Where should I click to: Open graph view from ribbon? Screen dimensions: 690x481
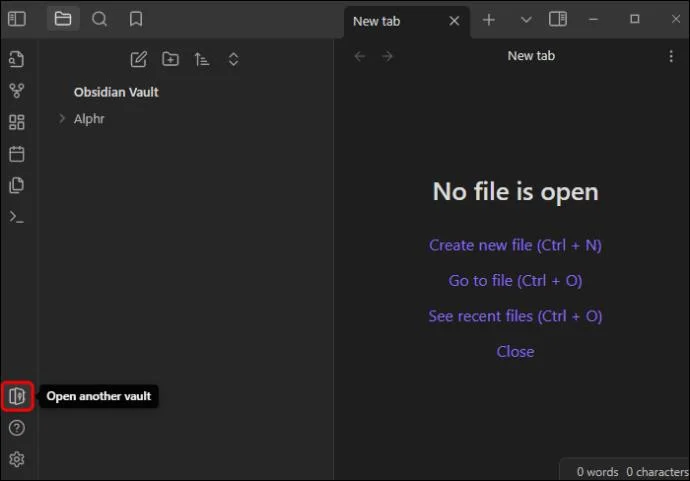pyautogui.click(x=17, y=91)
